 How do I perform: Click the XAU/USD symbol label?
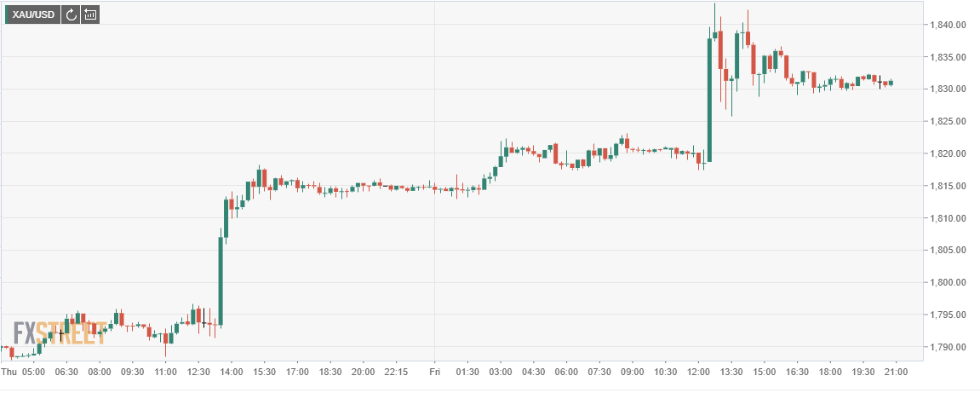(34, 14)
